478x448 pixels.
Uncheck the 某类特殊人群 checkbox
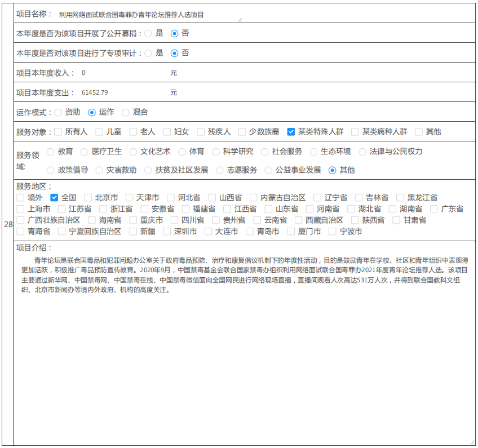[x=291, y=132]
